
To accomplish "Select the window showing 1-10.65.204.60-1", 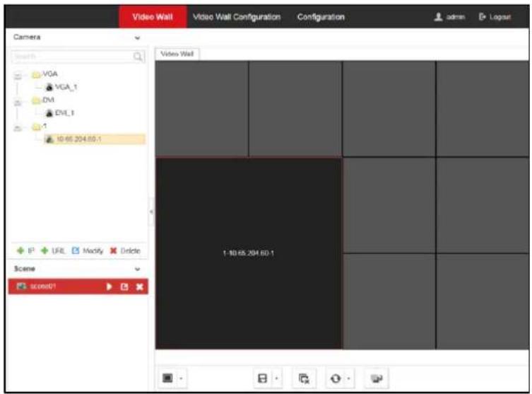I will click(x=249, y=253).
